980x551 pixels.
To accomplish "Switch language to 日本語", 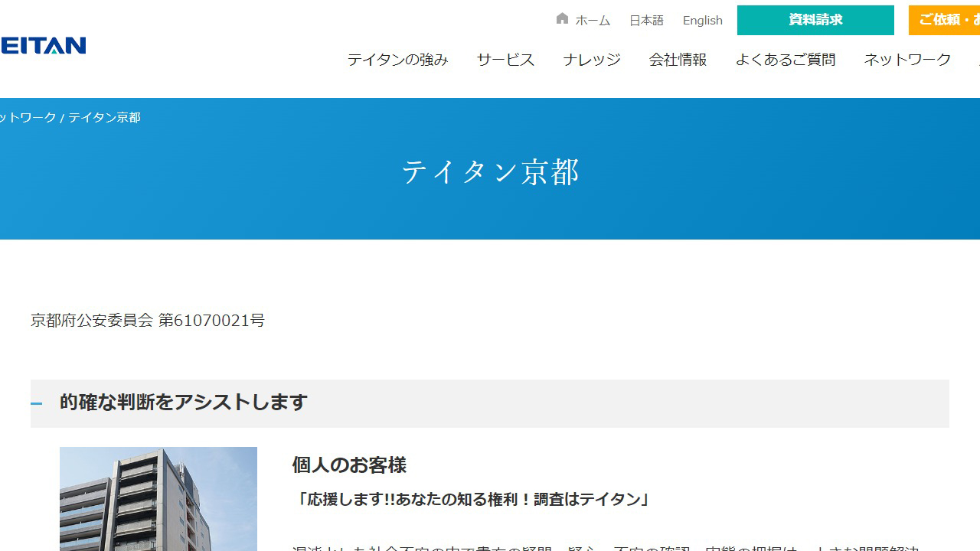I will (x=645, y=20).
